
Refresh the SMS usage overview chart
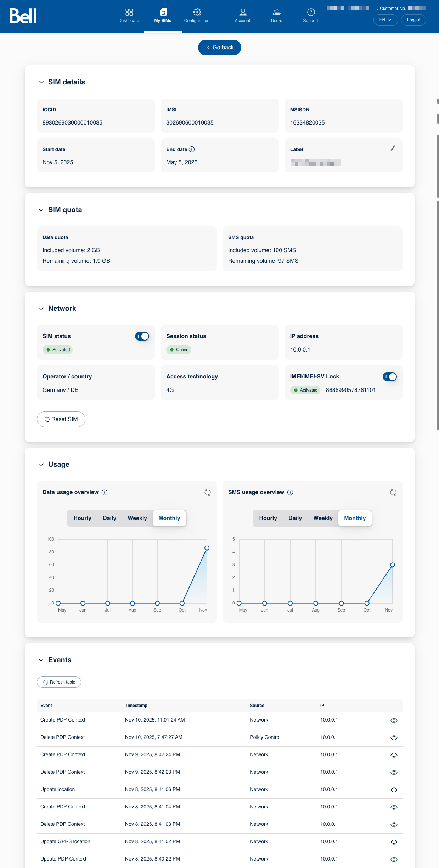(x=393, y=492)
